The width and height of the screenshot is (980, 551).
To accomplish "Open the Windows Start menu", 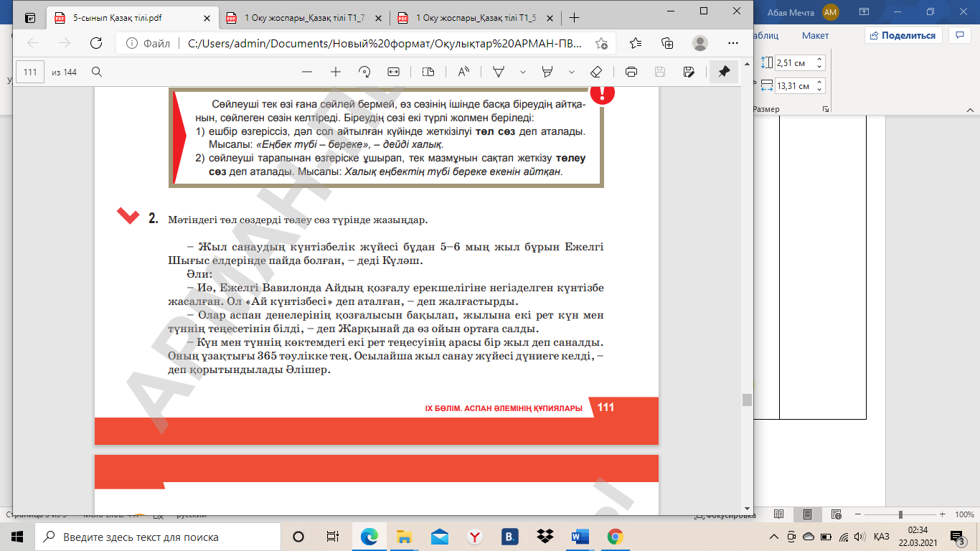I will [17, 537].
